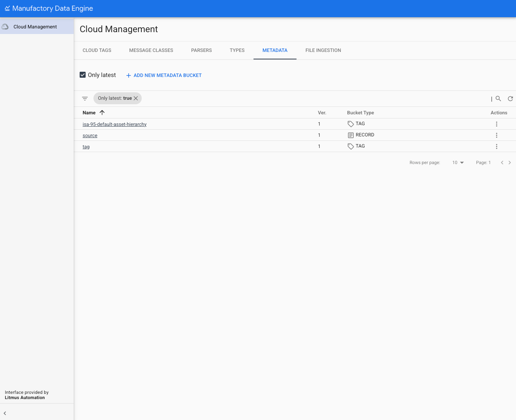Image resolution: width=516 pixels, height=420 pixels.
Task: Open the File Ingestion tab
Action: click(x=323, y=50)
